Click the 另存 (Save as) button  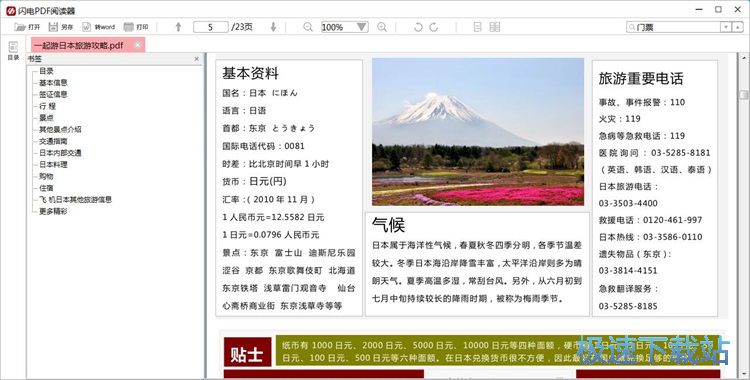pyautogui.click(x=61, y=27)
